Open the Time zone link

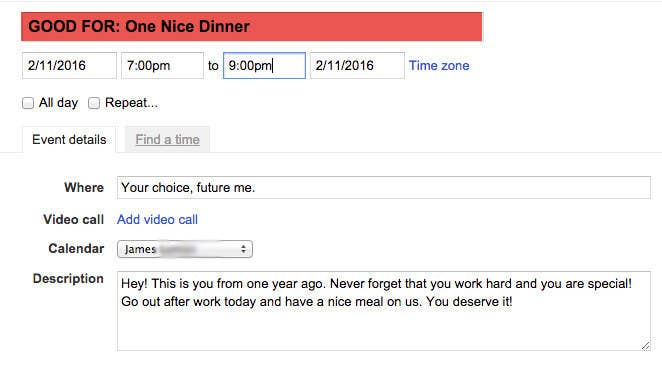click(x=439, y=65)
